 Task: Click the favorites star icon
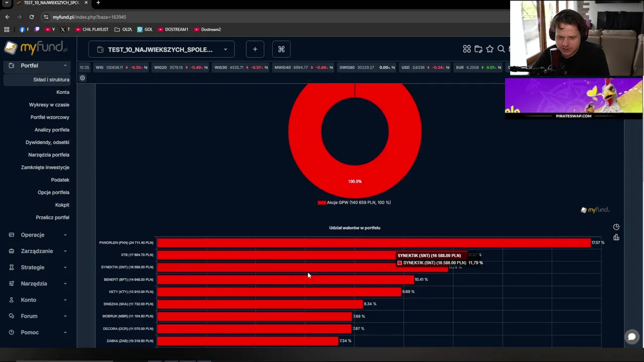tap(490, 49)
